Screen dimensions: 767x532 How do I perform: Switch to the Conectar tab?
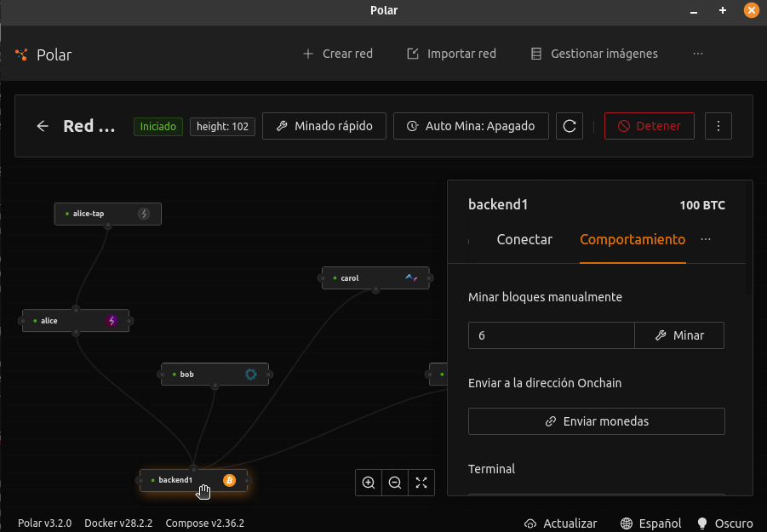[524, 239]
